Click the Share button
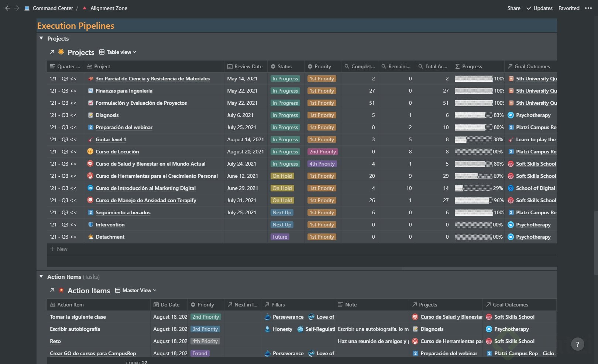The width and height of the screenshot is (598, 364). tap(513, 8)
